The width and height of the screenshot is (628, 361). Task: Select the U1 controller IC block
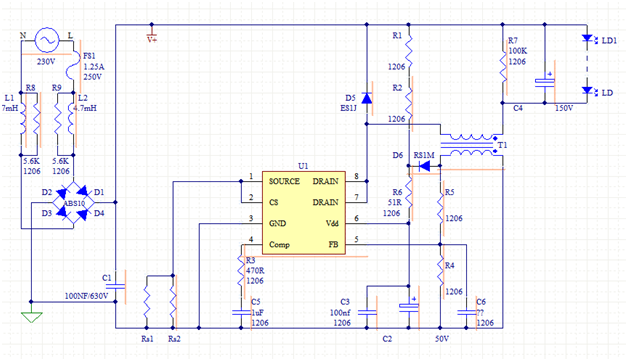tap(304, 213)
